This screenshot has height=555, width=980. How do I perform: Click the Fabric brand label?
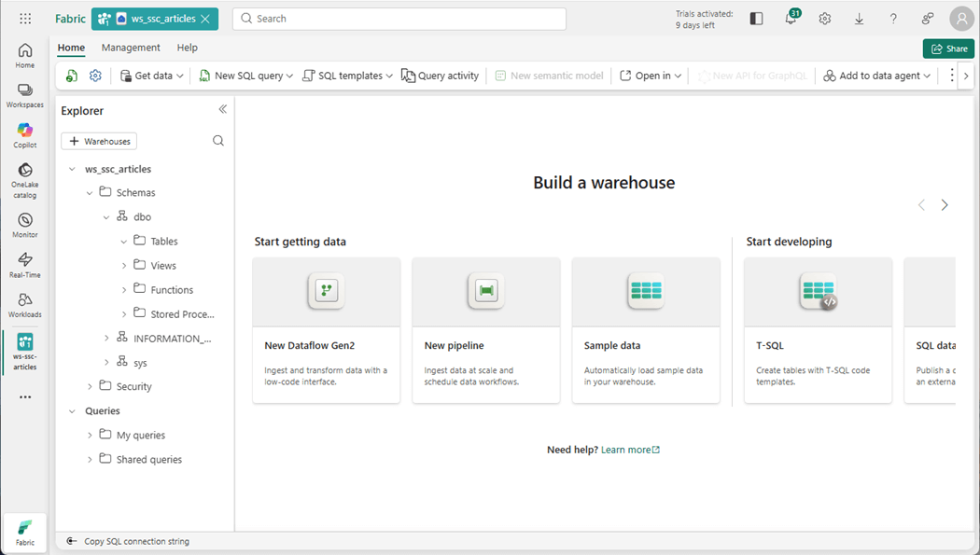(x=70, y=19)
